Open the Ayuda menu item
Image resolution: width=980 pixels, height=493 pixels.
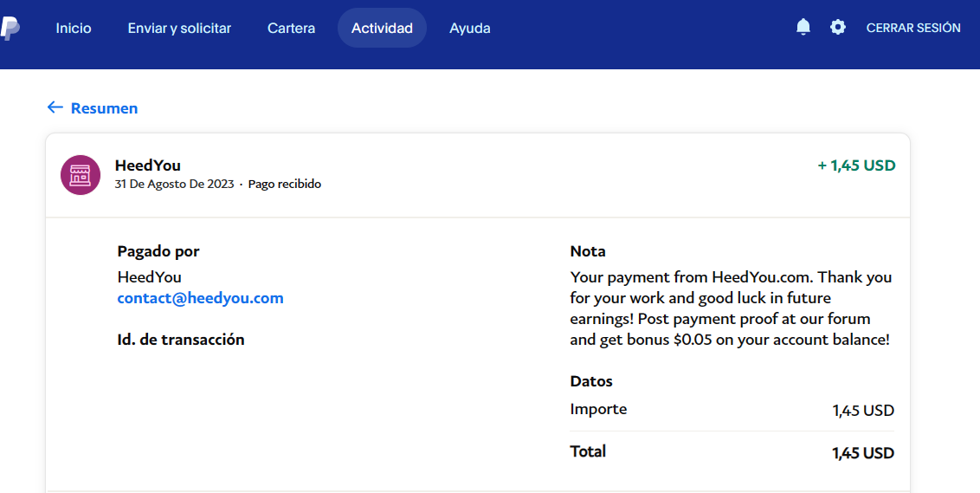(x=469, y=28)
